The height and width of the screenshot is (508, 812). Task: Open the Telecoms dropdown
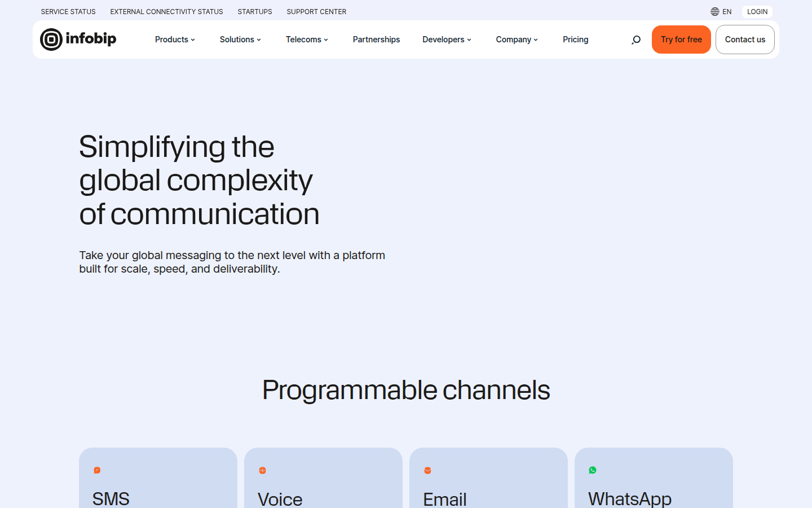(307, 40)
